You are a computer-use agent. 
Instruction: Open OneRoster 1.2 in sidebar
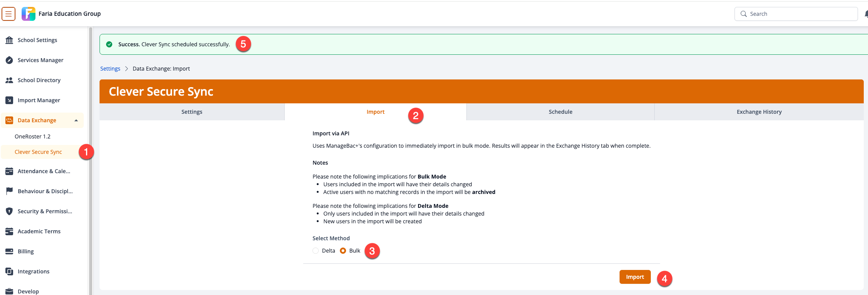tap(32, 137)
